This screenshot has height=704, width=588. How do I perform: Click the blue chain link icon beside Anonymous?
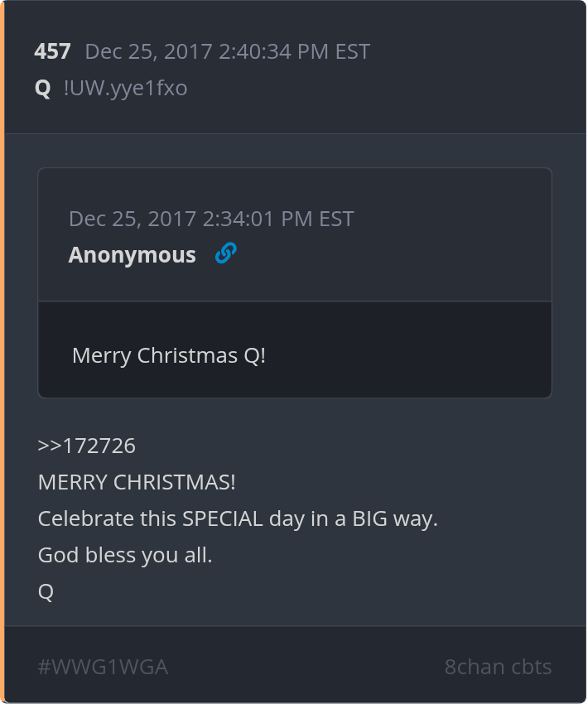coord(225,253)
